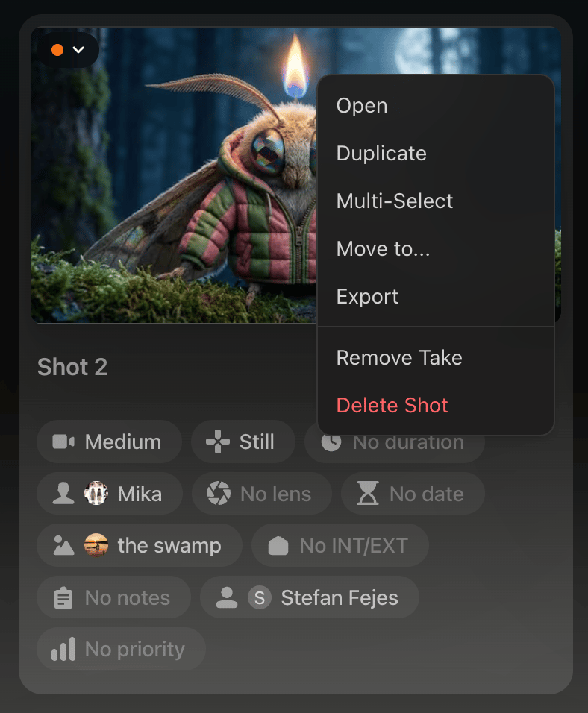Click the hourglass date icon
The width and height of the screenshot is (588, 713).
click(368, 494)
